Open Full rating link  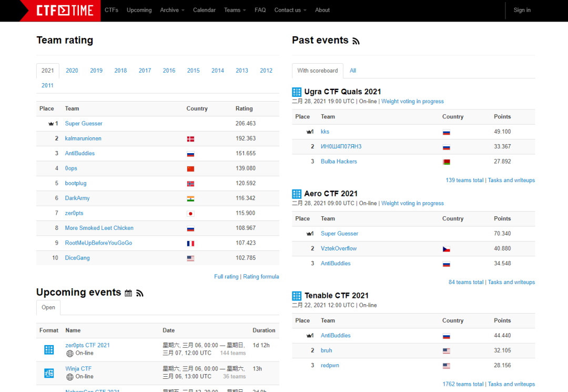tap(226, 277)
